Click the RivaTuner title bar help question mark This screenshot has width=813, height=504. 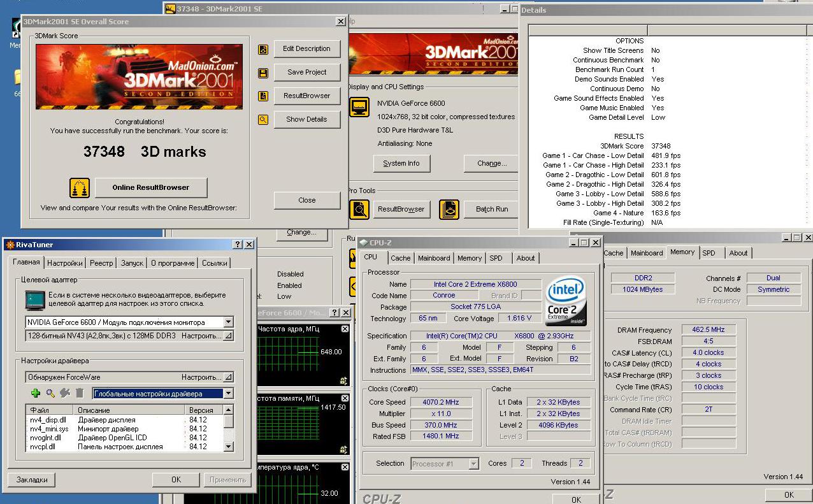(x=238, y=245)
